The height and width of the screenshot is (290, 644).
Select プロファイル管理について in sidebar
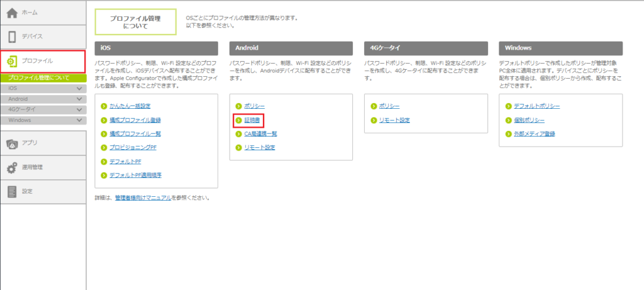[38, 78]
